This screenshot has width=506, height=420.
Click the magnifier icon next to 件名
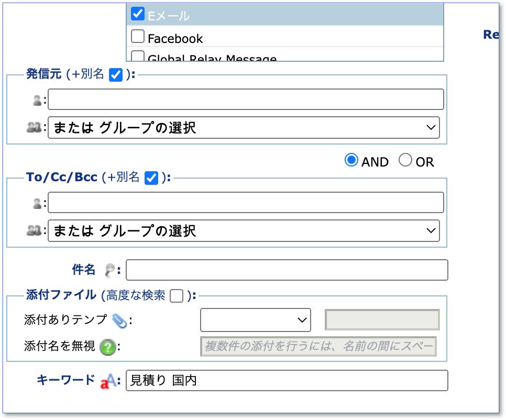(x=109, y=270)
